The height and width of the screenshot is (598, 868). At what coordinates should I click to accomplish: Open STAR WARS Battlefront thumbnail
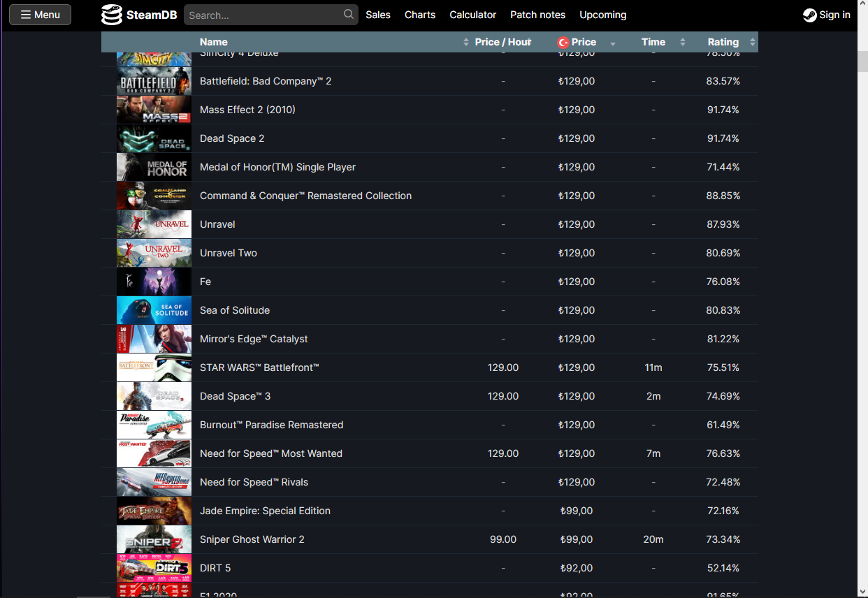(154, 367)
